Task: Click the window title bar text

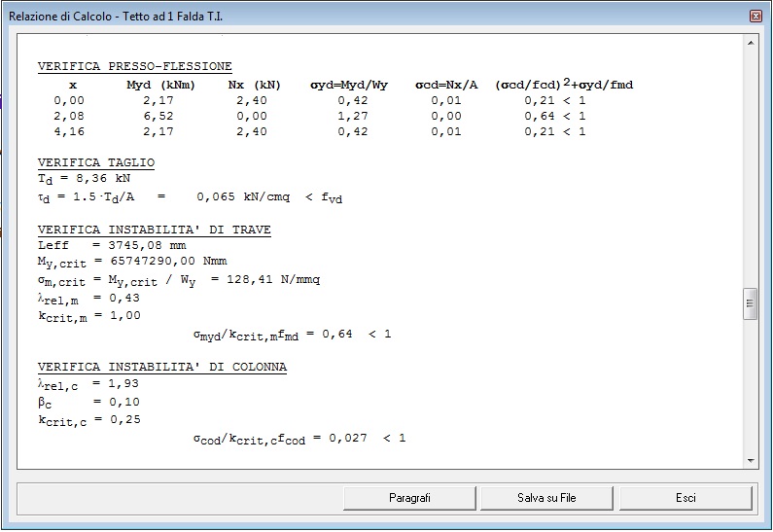Action: click(x=116, y=17)
